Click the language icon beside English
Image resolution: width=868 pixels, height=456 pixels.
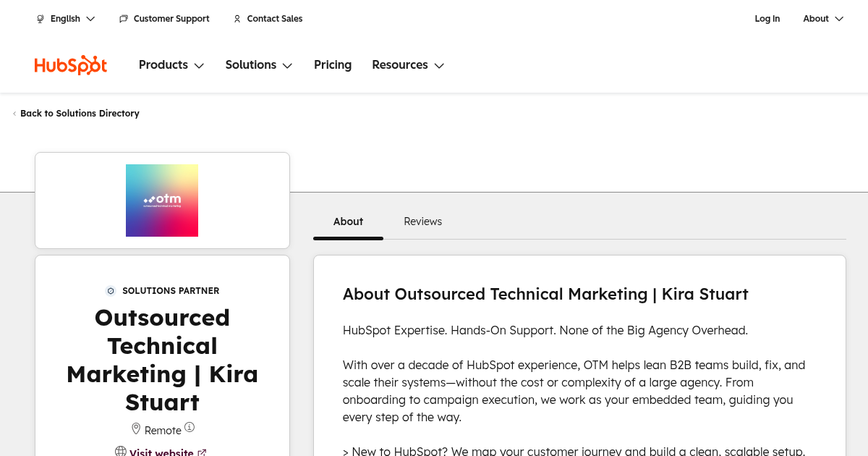(x=41, y=19)
